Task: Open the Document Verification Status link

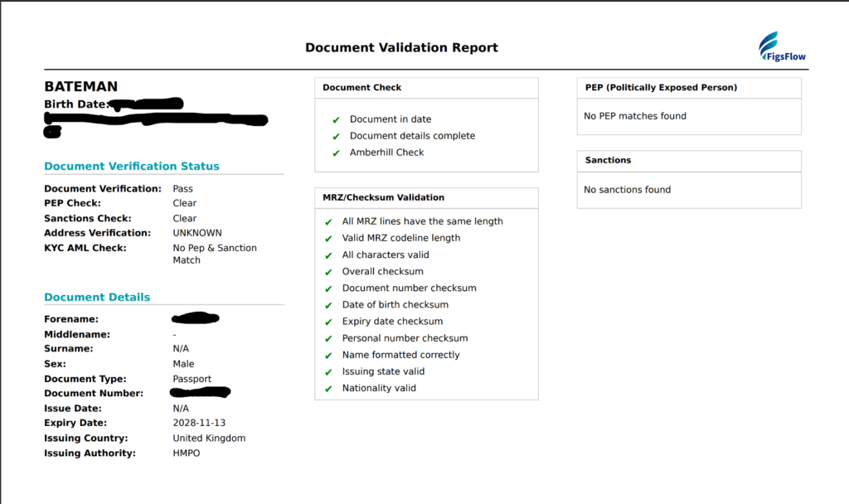Action: click(131, 166)
